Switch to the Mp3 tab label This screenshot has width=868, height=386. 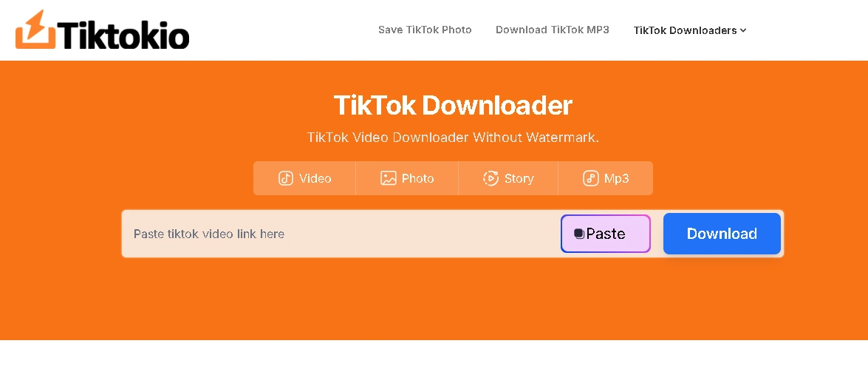click(616, 178)
